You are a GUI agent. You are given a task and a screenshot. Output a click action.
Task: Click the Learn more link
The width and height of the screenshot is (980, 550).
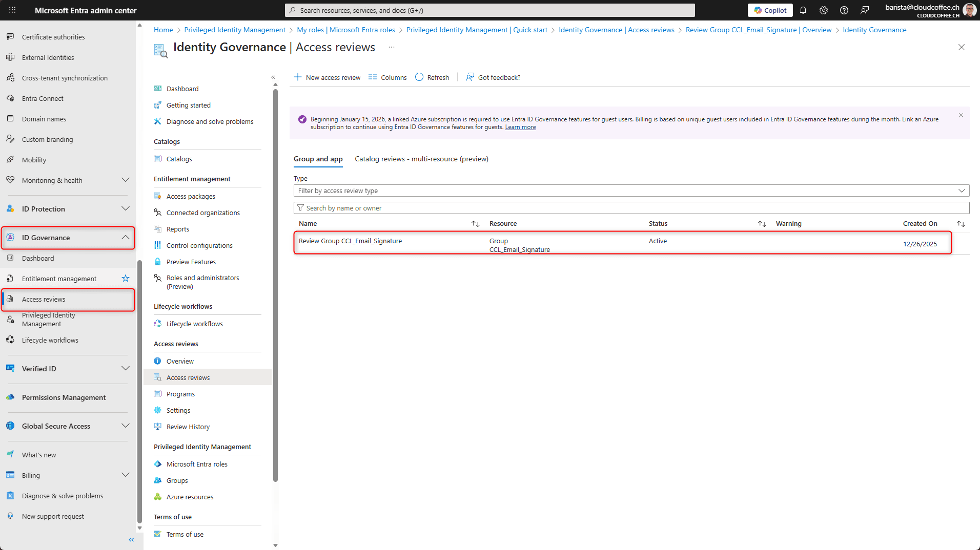coord(520,127)
